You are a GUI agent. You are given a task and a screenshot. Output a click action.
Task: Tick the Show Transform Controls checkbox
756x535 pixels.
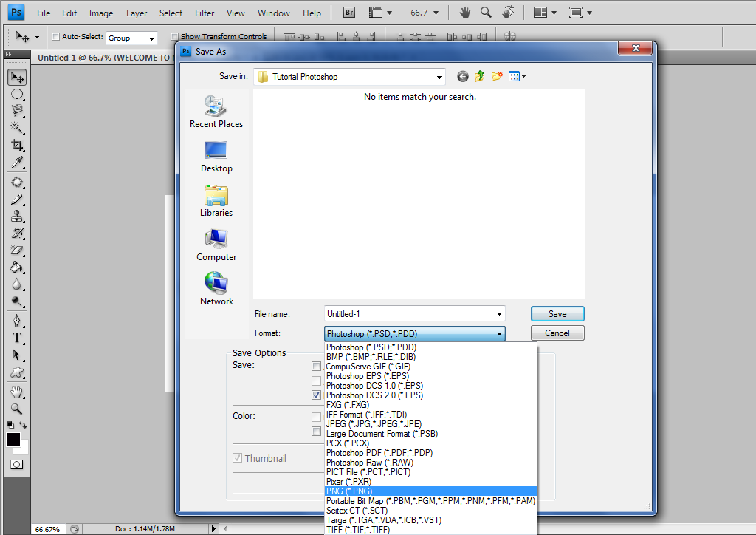174,37
